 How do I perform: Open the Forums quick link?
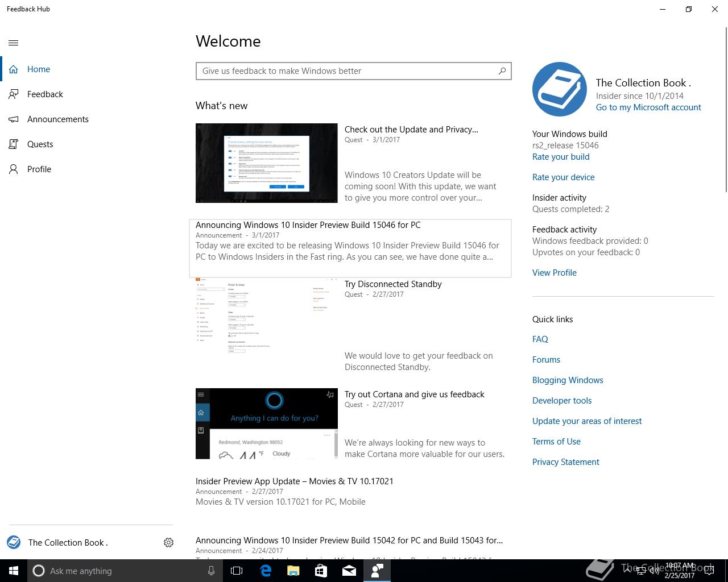coord(546,360)
